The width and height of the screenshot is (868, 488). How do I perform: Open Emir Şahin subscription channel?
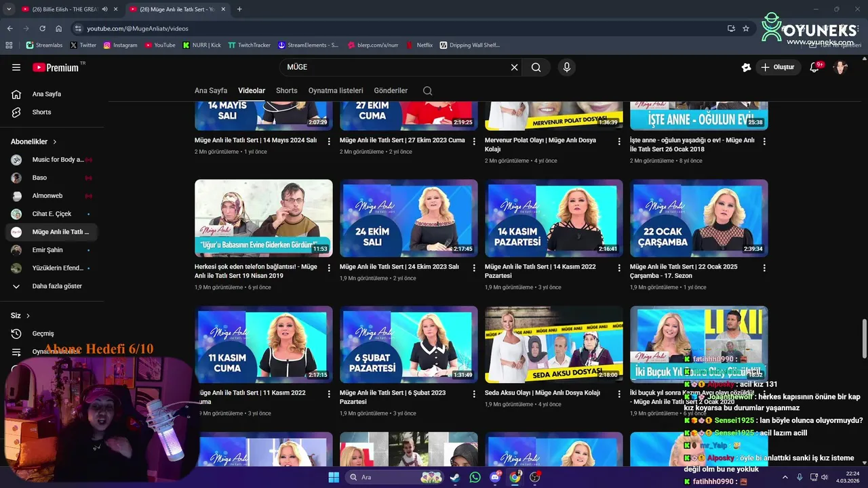click(x=52, y=250)
